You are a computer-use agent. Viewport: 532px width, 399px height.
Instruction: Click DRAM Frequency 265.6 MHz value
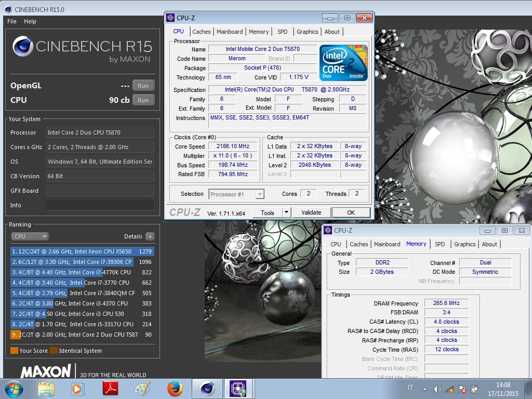click(x=446, y=303)
